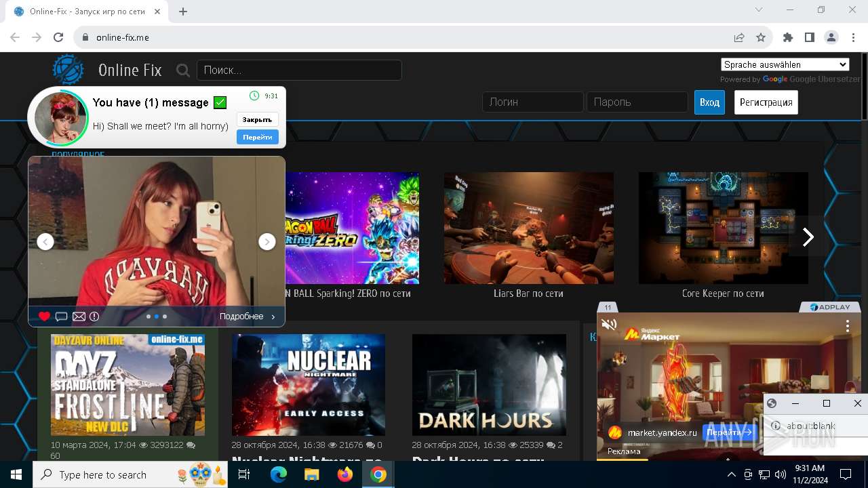Click the Пароль input field
Screen dimensions: 868x488
[x=637, y=102]
